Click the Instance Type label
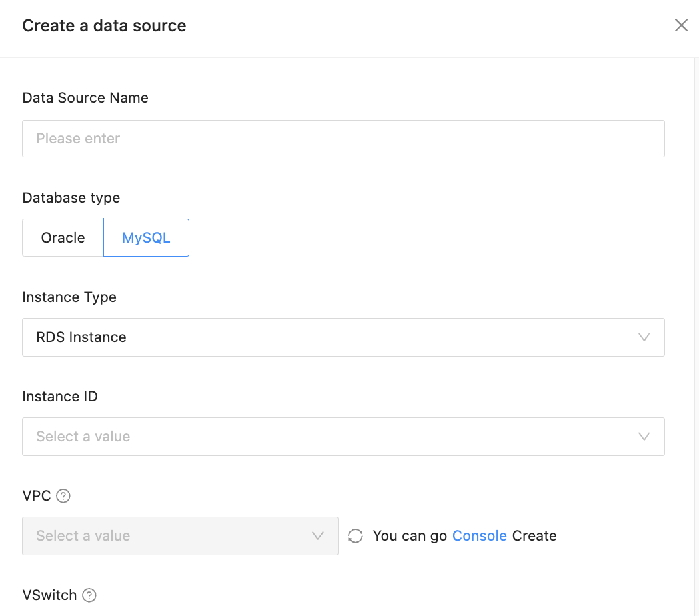Viewport: 699px width, 616px height. [x=69, y=297]
